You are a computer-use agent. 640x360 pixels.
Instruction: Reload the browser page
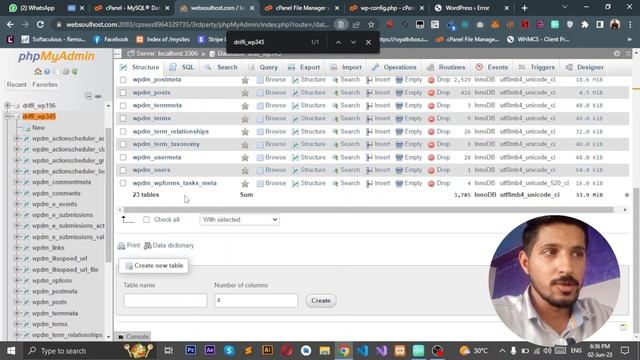point(40,24)
